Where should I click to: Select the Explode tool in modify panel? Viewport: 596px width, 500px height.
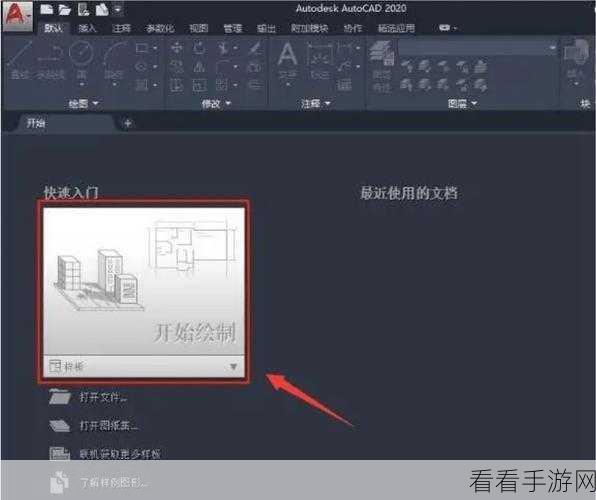pos(255,68)
